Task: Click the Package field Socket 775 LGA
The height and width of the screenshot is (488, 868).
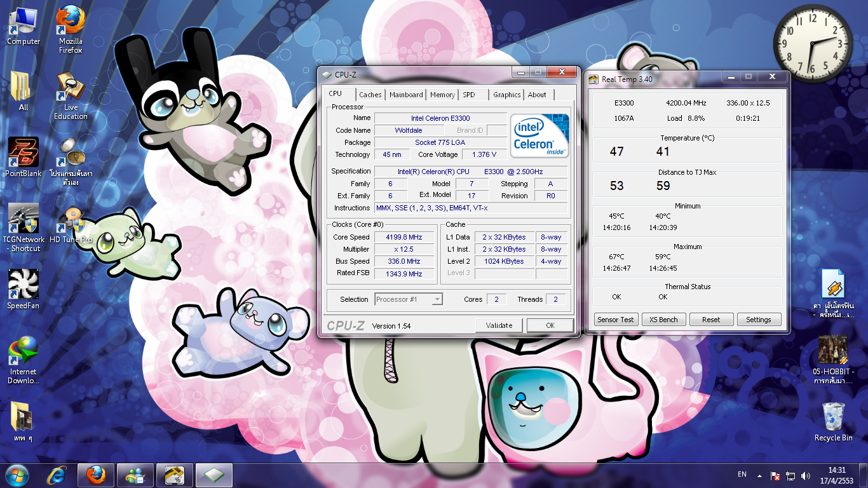Action: [x=440, y=142]
